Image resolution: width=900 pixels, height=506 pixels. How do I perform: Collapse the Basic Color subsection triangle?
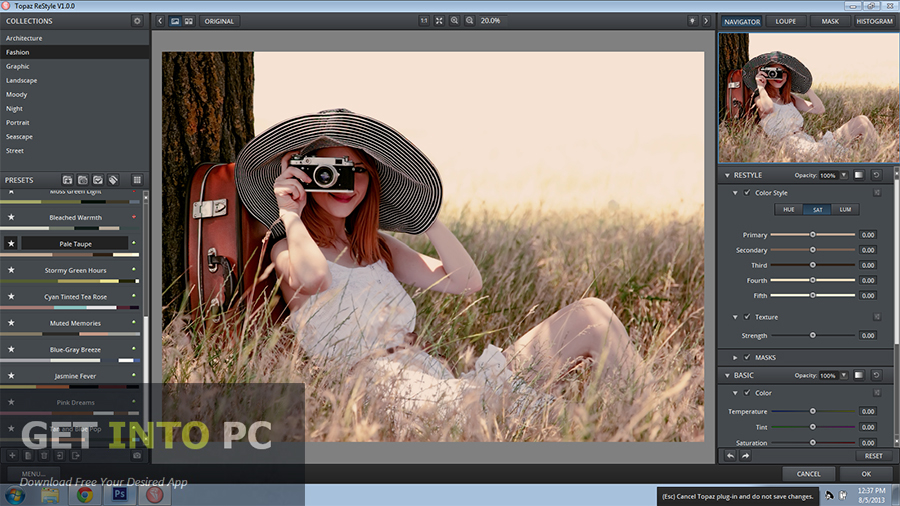tap(735, 393)
